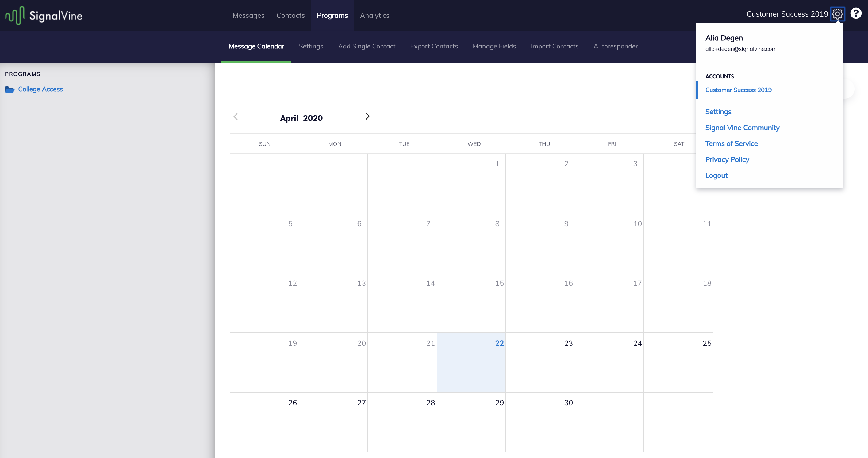Open the help question mark icon

pyautogui.click(x=856, y=13)
